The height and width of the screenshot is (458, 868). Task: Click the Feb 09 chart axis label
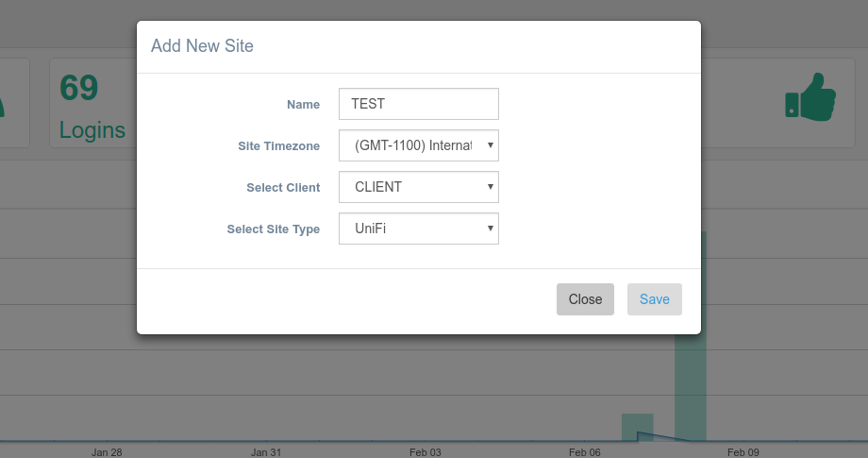(x=743, y=452)
